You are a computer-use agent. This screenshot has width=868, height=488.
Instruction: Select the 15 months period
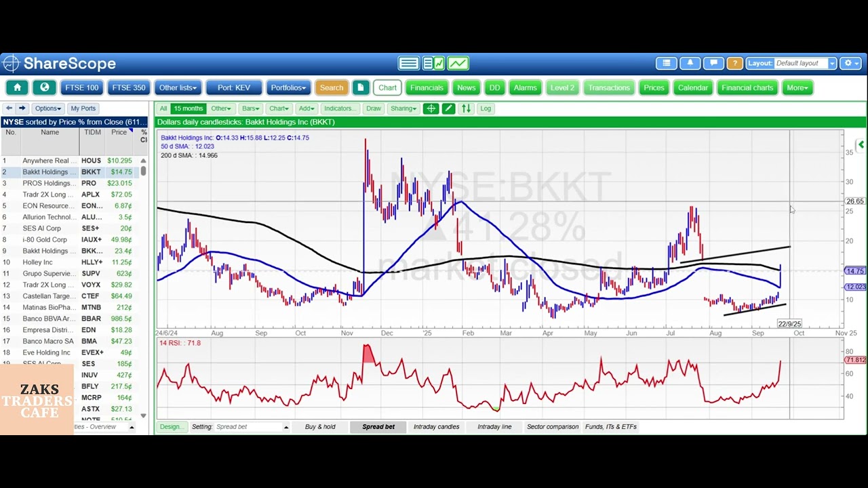pyautogui.click(x=188, y=108)
